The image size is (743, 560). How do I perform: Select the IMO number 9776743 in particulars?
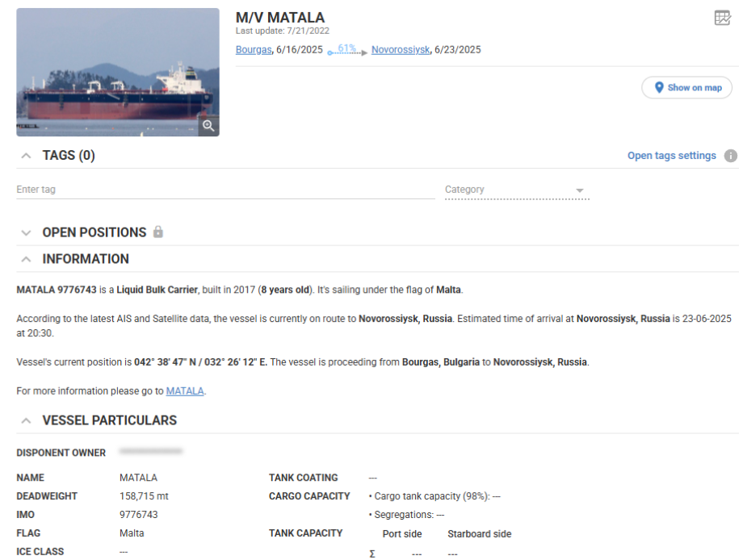[138, 515]
